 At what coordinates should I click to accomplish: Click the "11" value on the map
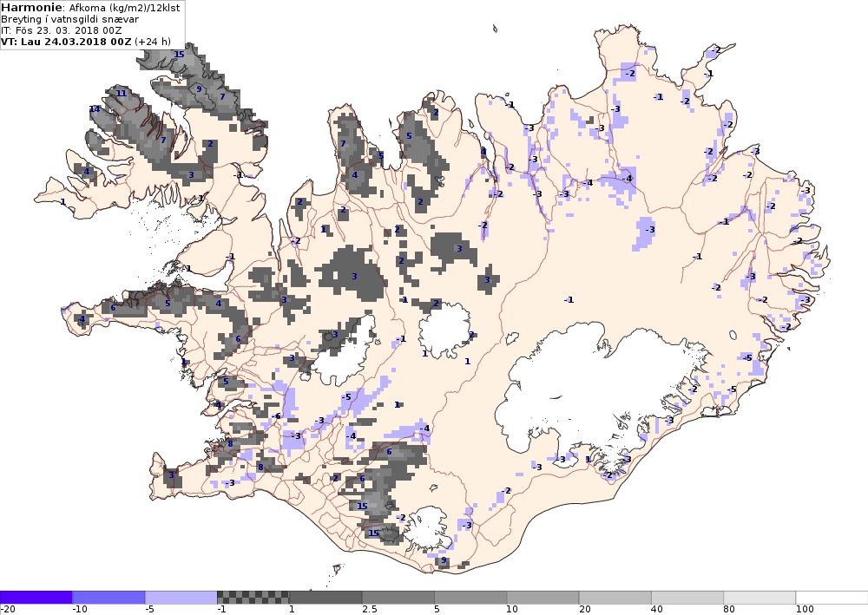pos(121,93)
